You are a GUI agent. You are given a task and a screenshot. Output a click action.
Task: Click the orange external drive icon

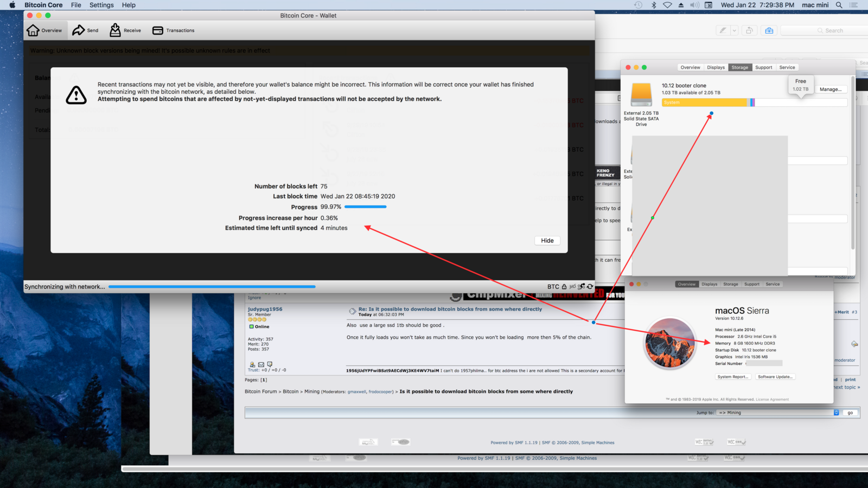641,94
